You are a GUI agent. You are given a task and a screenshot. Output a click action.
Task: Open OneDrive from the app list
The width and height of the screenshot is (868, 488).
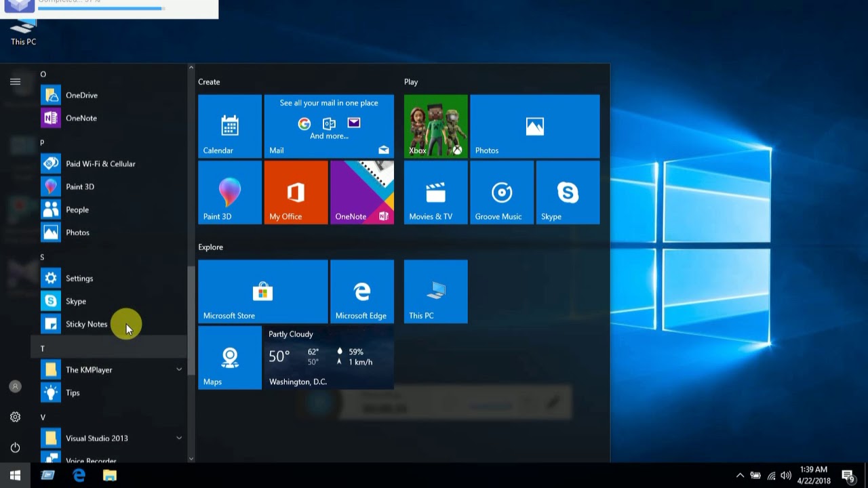108,96
